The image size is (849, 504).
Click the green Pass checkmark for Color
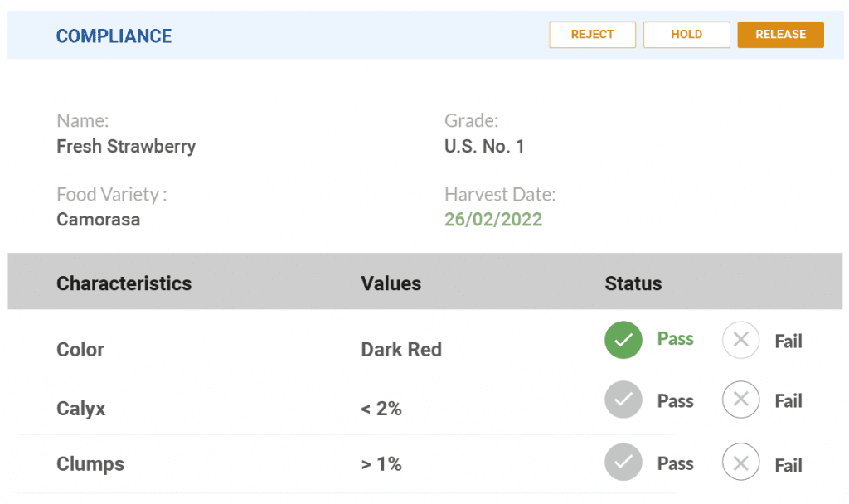pyautogui.click(x=623, y=340)
